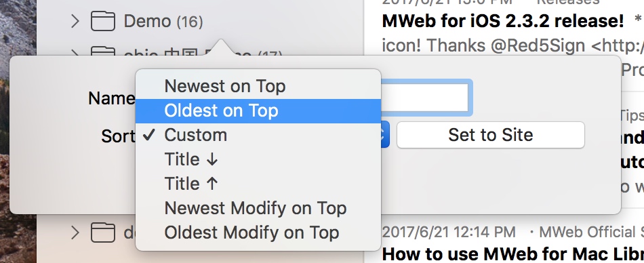Sort by Title descending arrow option
This screenshot has height=263, width=644.
(258, 159)
